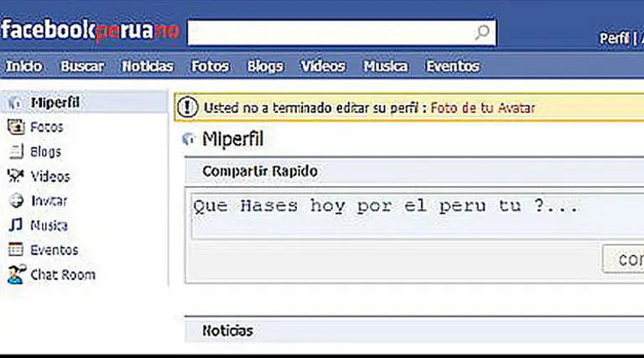Open Videos in the navigation bar
The image size is (644, 358).
click(x=323, y=66)
